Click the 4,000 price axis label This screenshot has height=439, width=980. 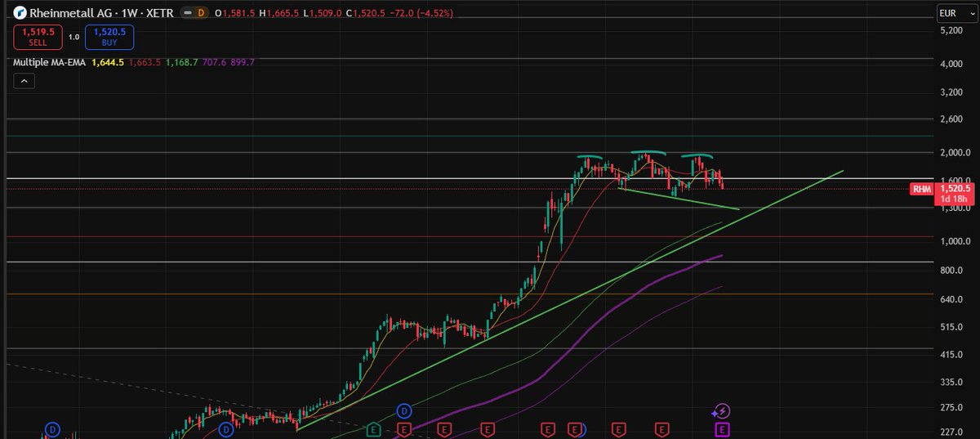[952, 64]
